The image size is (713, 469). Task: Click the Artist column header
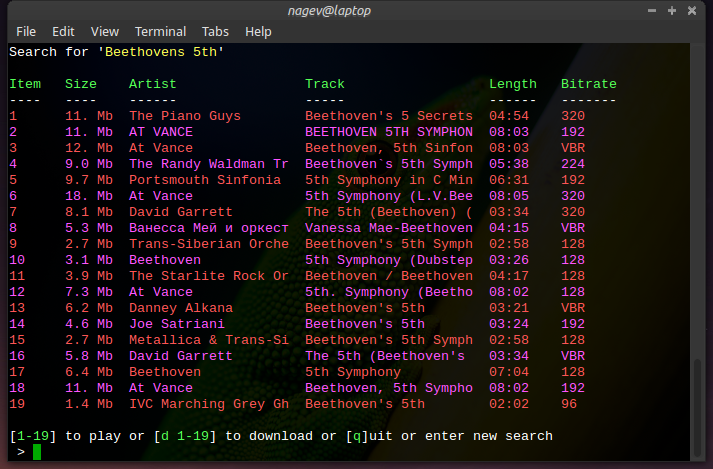[x=153, y=84]
